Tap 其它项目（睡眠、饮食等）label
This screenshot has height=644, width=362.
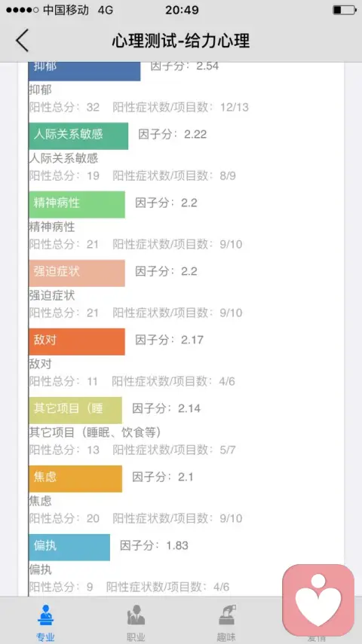point(95,432)
